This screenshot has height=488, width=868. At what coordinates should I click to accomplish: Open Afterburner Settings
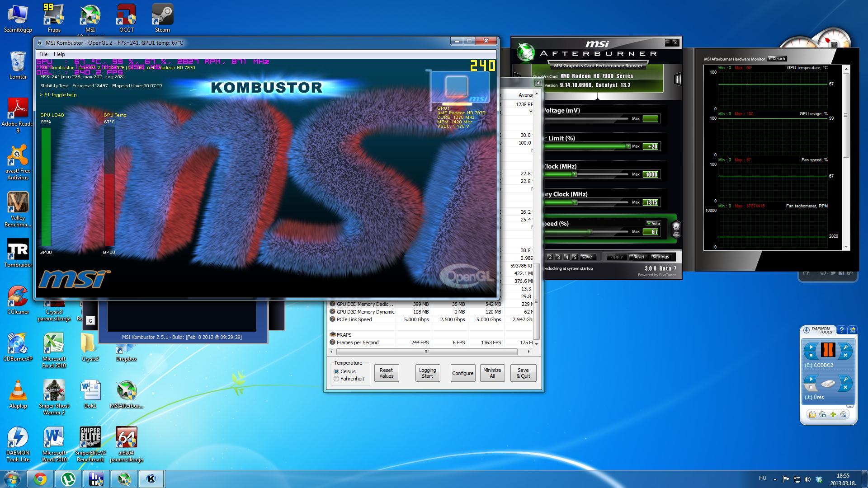[x=660, y=257]
